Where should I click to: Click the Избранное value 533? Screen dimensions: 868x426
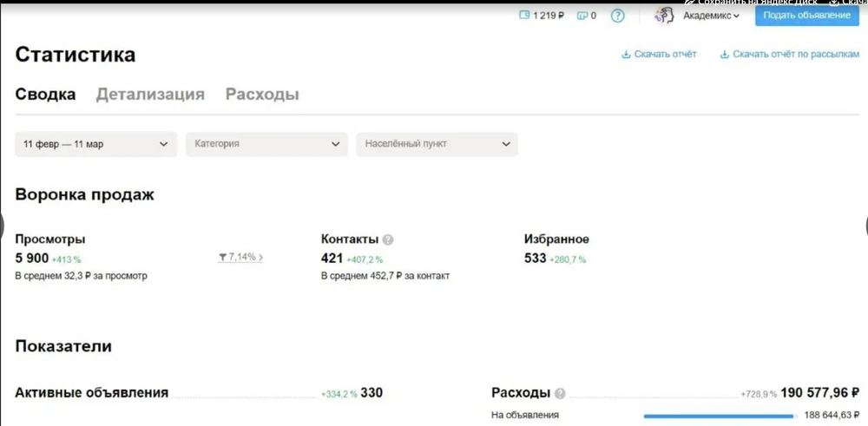(536, 258)
